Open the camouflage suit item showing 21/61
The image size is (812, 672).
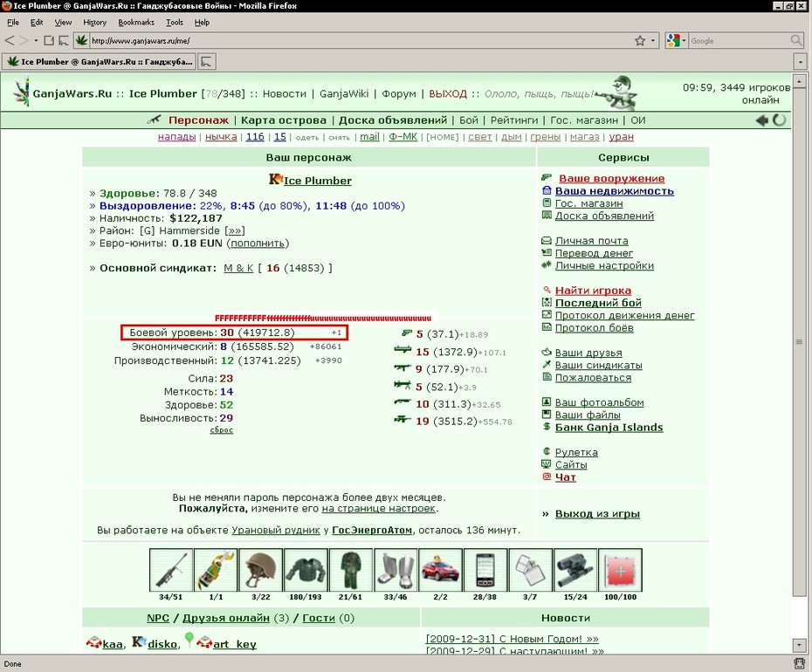click(351, 570)
